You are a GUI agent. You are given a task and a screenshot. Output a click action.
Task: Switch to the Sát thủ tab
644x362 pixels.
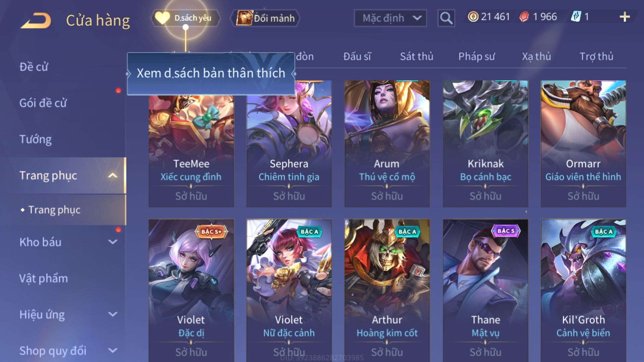click(x=417, y=56)
